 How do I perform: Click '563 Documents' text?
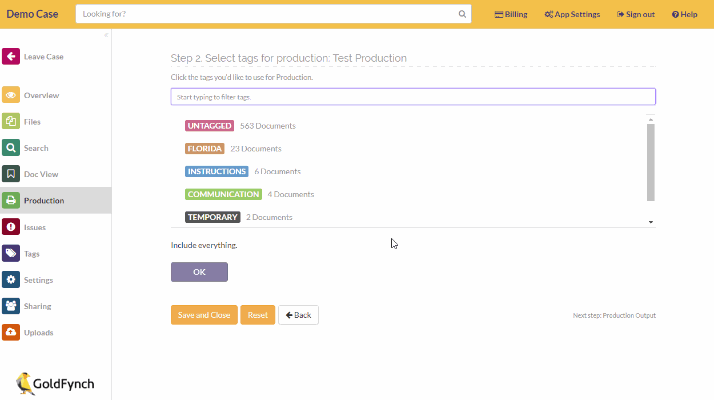268,126
